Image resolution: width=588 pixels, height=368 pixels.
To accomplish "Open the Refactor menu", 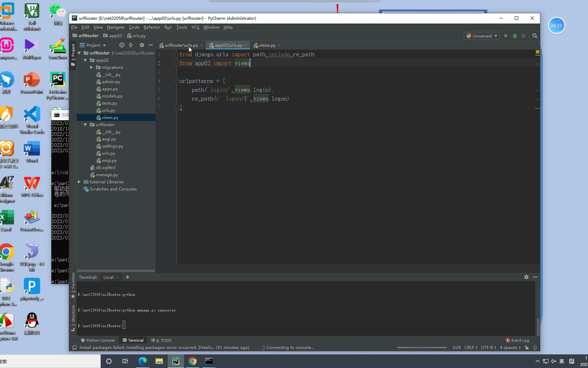I will [x=152, y=27].
